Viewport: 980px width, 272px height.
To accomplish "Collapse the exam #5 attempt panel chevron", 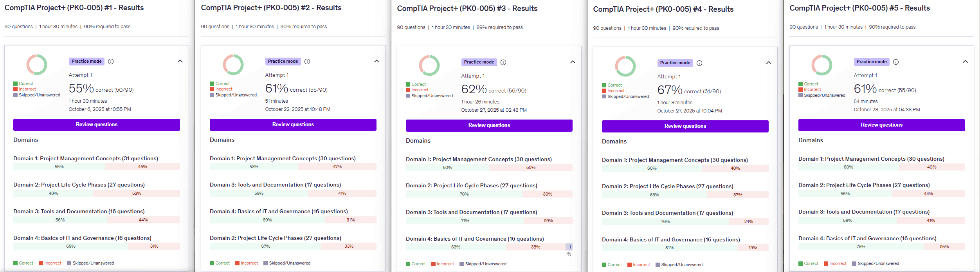I will coord(965,62).
